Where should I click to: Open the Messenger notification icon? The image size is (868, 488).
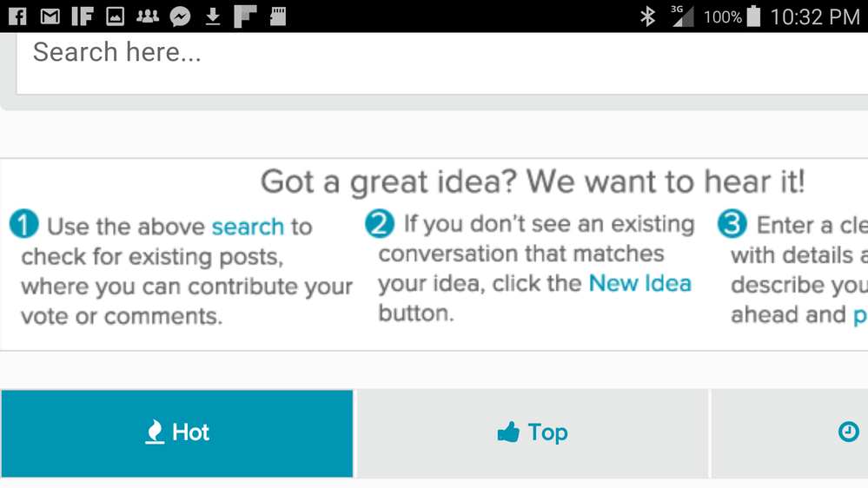point(180,16)
